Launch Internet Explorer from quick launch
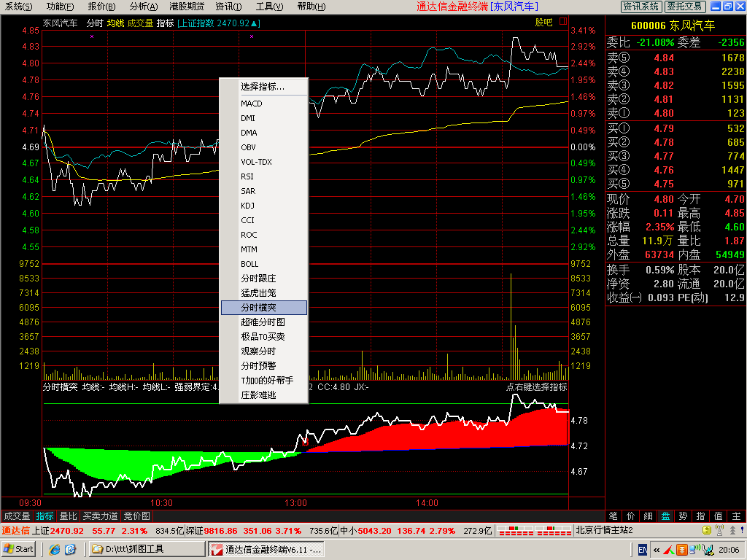This screenshot has width=747, height=560. click(x=54, y=550)
